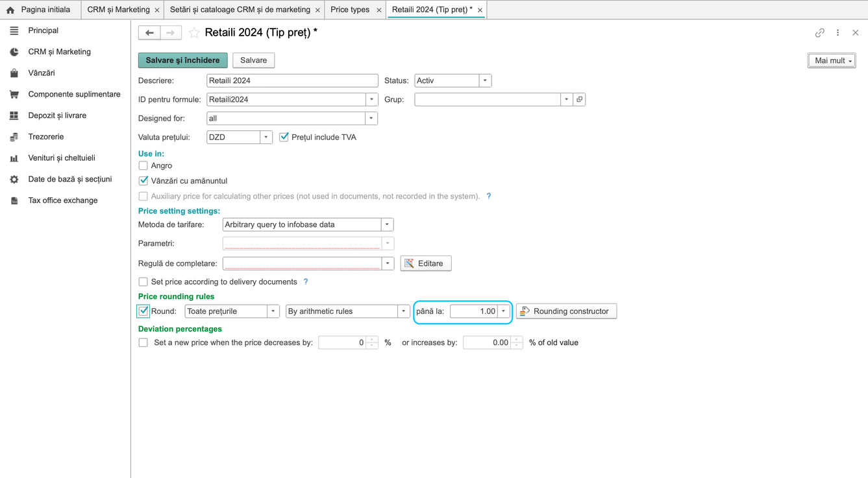868x478 pixels.
Task: Expand the Status dropdown
Action: click(485, 80)
